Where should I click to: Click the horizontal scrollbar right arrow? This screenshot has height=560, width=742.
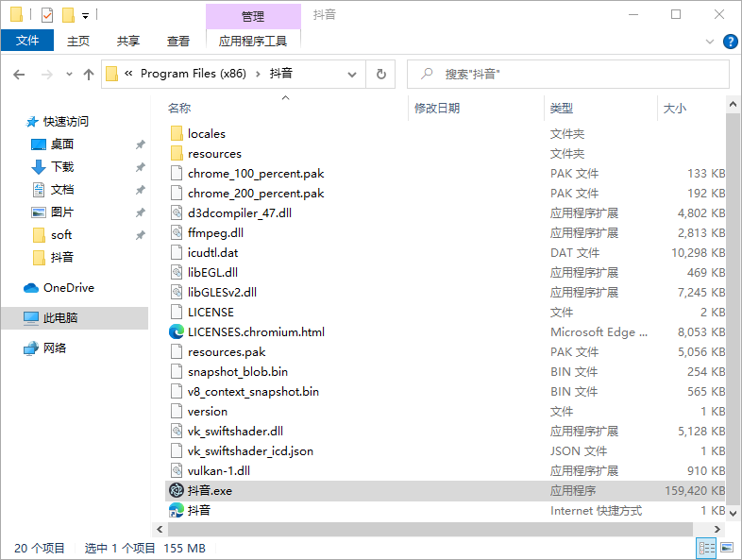(717, 529)
